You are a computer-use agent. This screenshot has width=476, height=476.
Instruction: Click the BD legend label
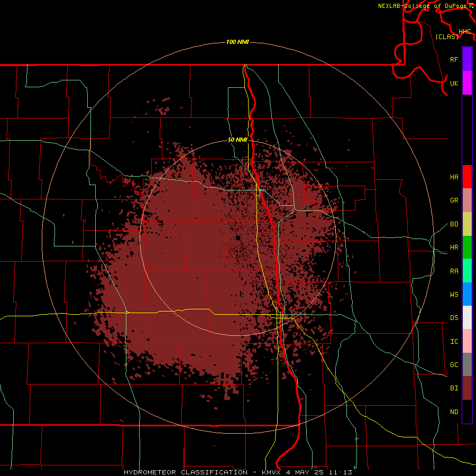coord(454,224)
